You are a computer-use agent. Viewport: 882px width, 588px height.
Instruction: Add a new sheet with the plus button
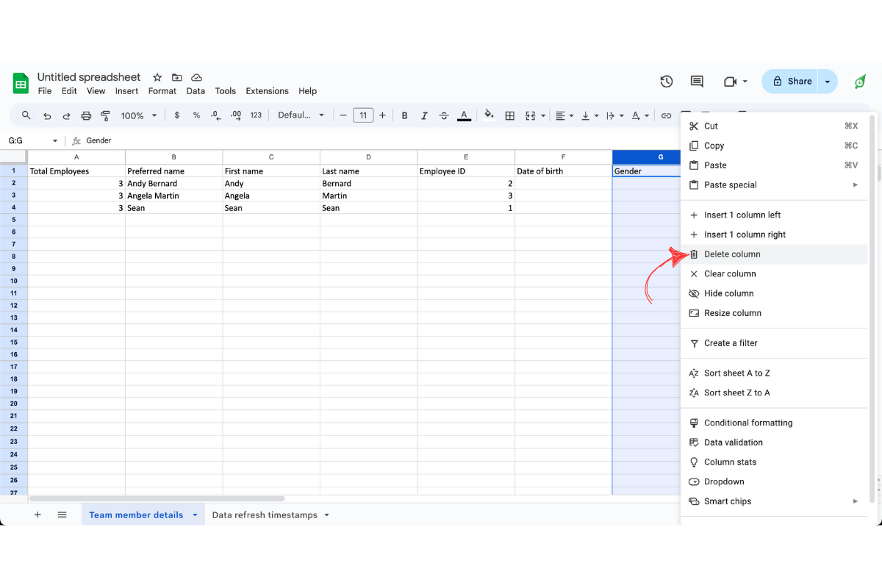point(37,514)
